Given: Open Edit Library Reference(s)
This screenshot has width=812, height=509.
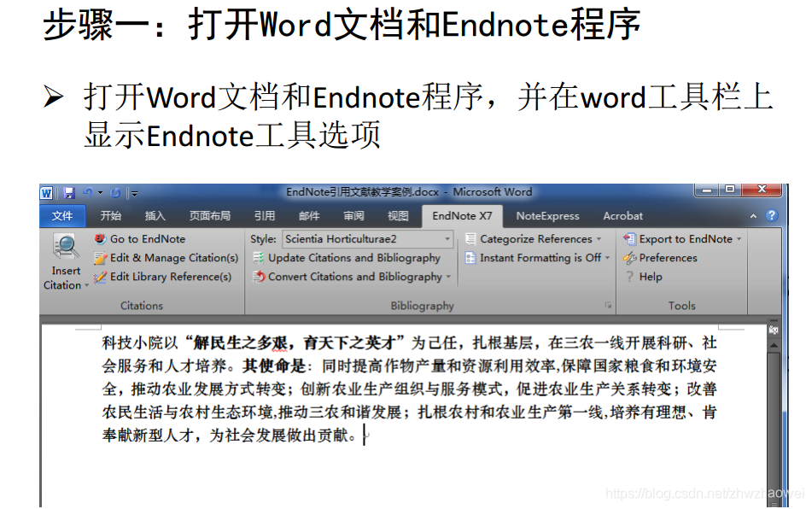Looking at the screenshot, I should [171, 277].
